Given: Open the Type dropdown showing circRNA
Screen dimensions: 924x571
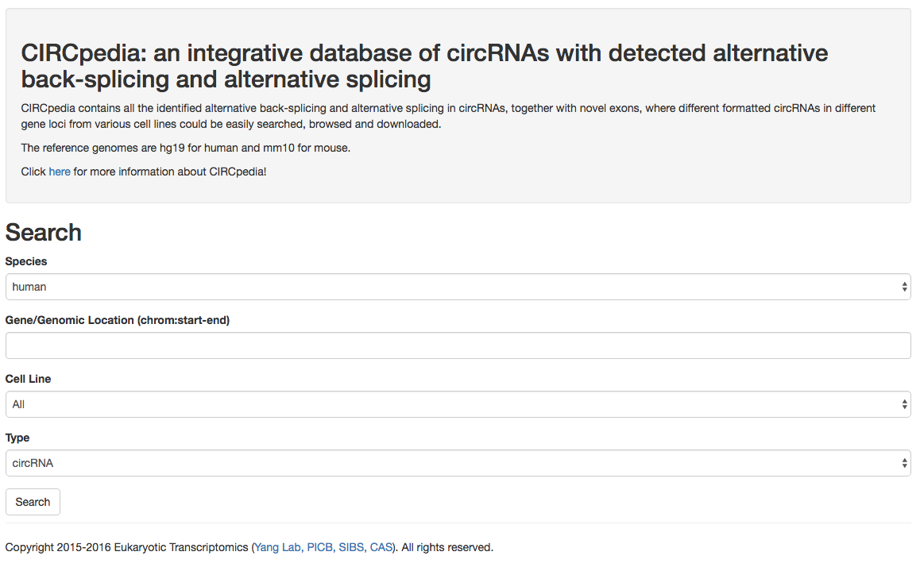Looking at the screenshot, I should pos(458,463).
